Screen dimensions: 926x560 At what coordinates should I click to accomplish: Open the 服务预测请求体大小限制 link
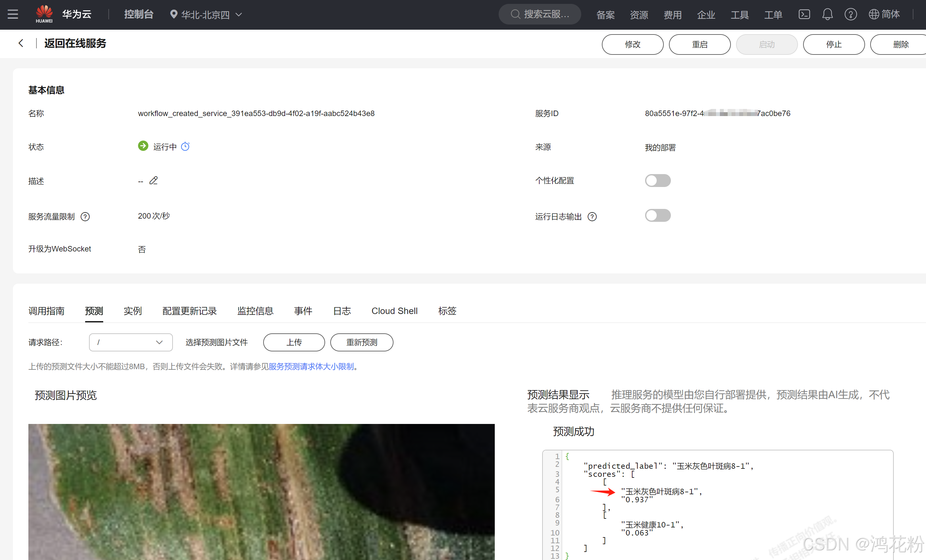click(311, 366)
